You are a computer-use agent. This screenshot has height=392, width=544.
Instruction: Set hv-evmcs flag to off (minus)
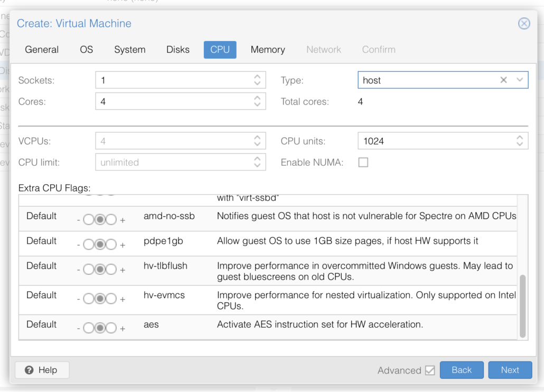(x=88, y=299)
